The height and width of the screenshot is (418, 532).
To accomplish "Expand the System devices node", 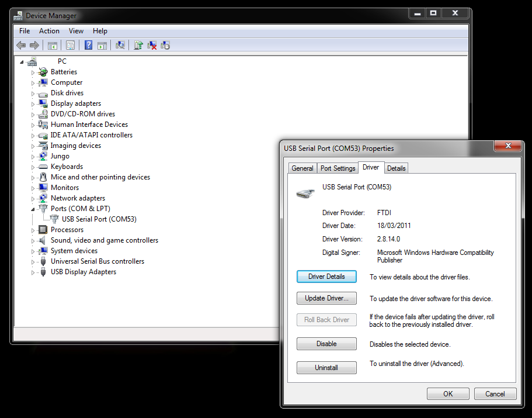I will coord(33,251).
